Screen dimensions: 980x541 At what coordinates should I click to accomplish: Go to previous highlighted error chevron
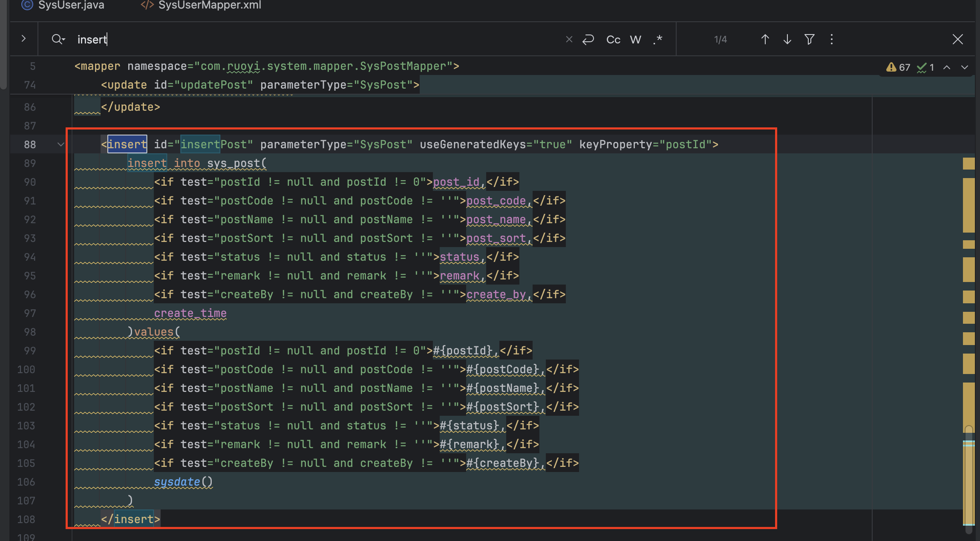[x=947, y=67]
